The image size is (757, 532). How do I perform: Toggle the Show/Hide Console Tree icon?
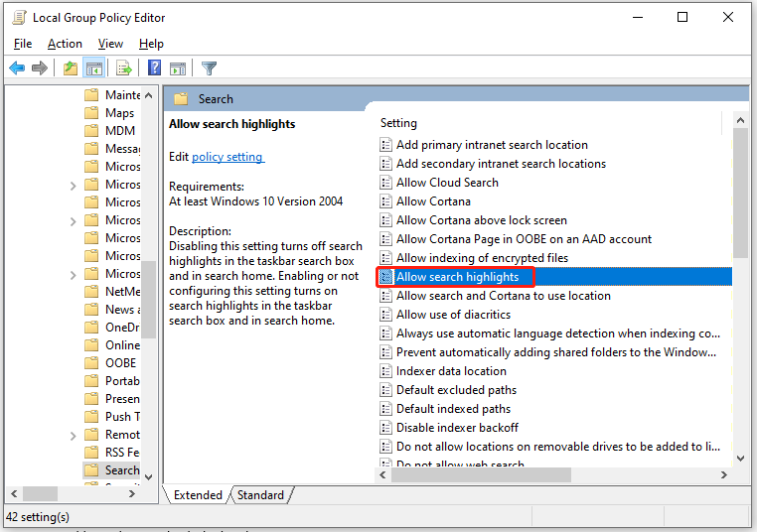94,68
